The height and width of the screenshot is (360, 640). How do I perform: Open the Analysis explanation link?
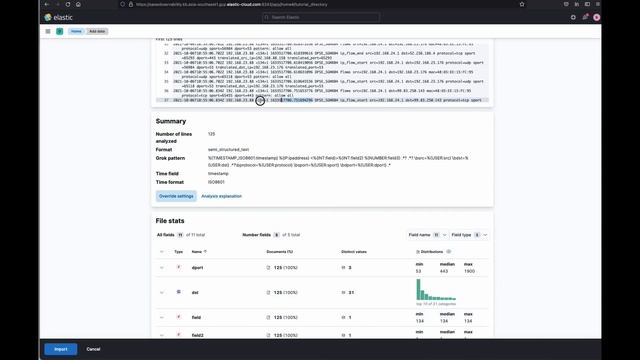[x=221, y=196]
